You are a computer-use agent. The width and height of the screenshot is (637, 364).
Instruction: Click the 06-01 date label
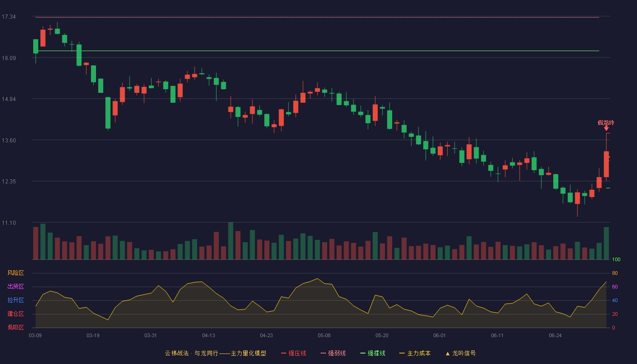(440, 335)
